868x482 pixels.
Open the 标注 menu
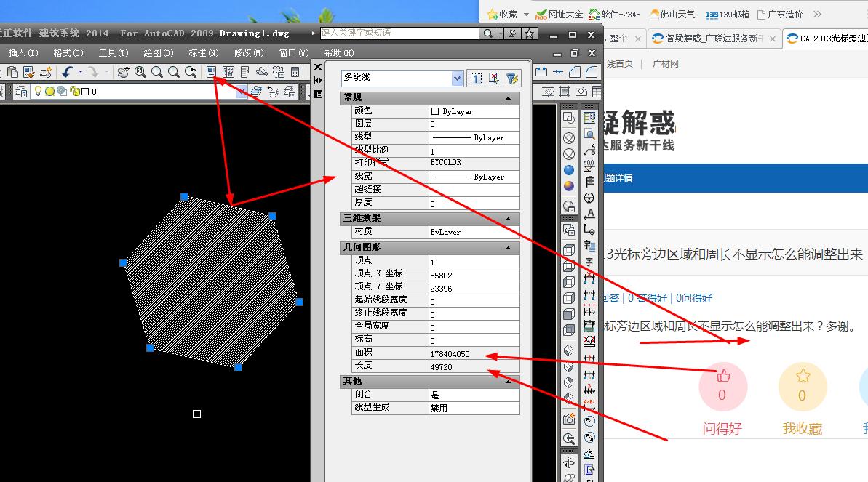[x=203, y=53]
